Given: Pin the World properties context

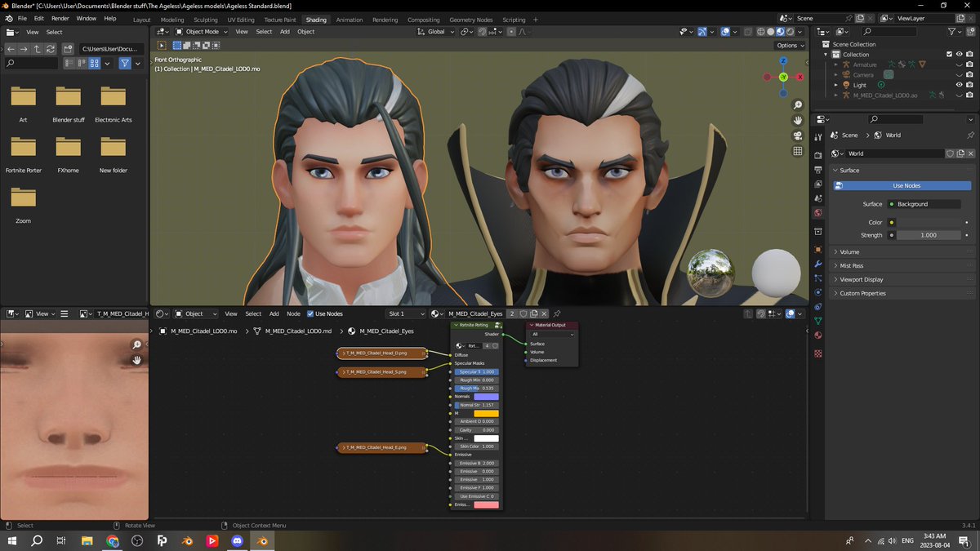Looking at the screenshot, I should point(970,135).
